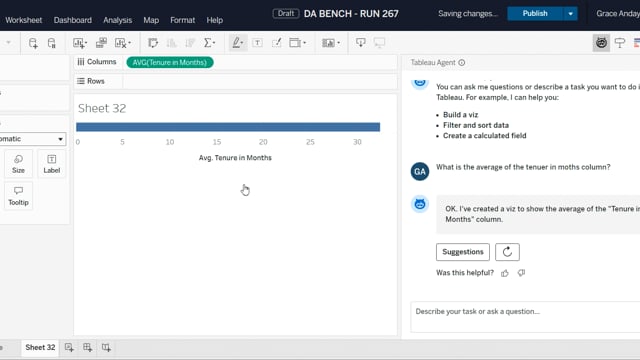Viewport: 640px width, 360px height.
Task: Click the Duplicate sheet toolbar icon
Action: tap(101, 43)
